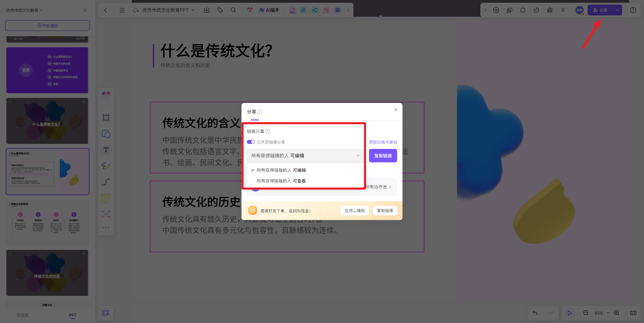Click info icon next to 分享 title
644x323 pixels.
pos(260,112)
